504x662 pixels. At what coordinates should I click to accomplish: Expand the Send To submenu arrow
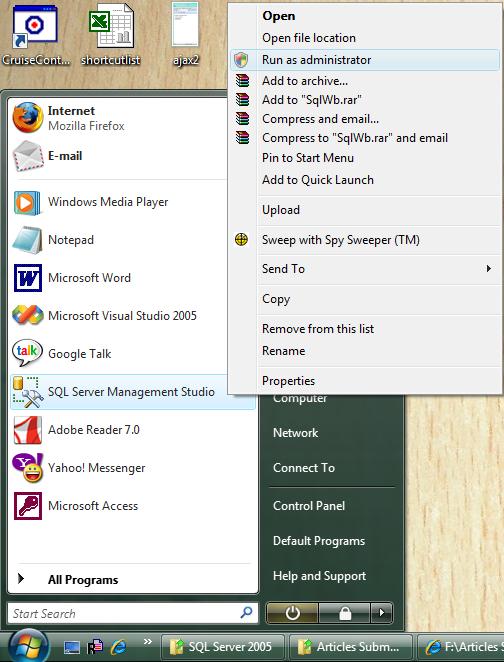tap(488, 269)
